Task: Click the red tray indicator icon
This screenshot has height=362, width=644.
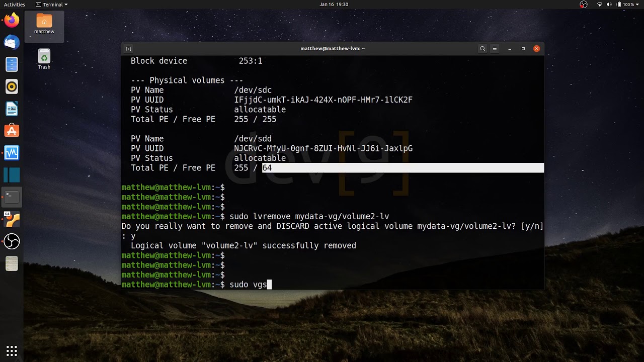Action: pos(584,5)
